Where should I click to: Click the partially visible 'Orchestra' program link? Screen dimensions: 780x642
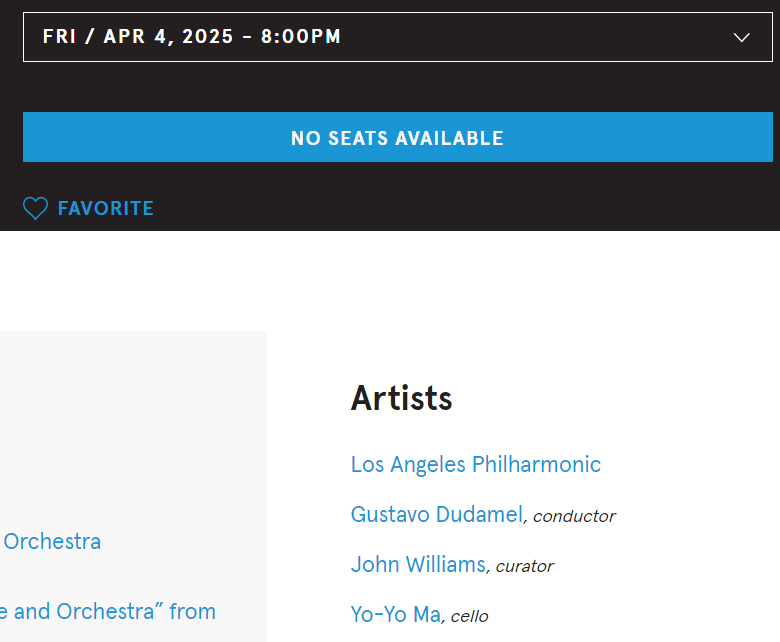tap(52, 542)
